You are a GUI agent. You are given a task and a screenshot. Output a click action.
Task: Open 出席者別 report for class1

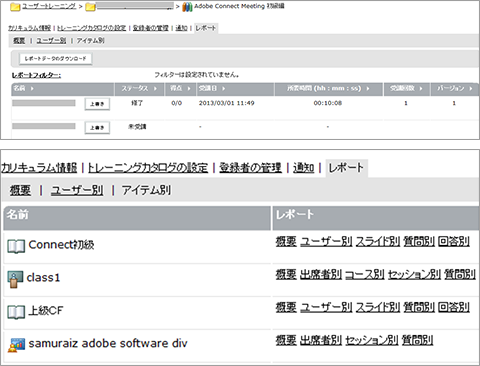point(321,274)
